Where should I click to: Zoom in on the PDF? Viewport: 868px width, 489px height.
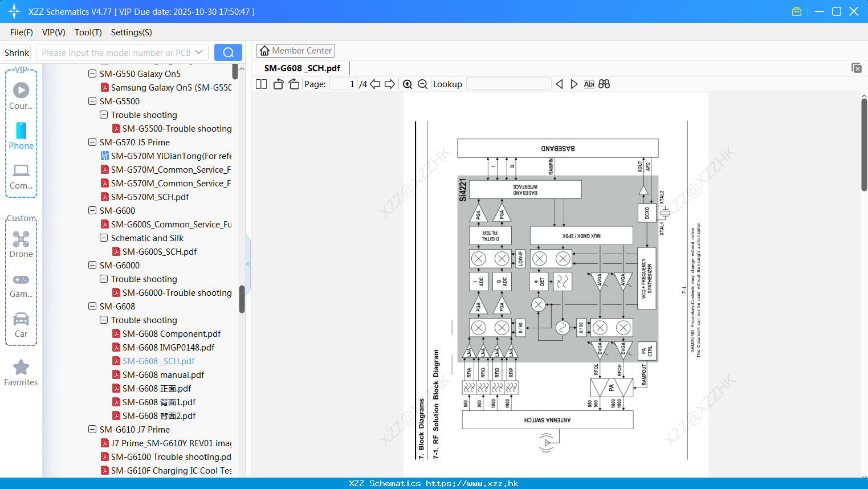[407, 84]
